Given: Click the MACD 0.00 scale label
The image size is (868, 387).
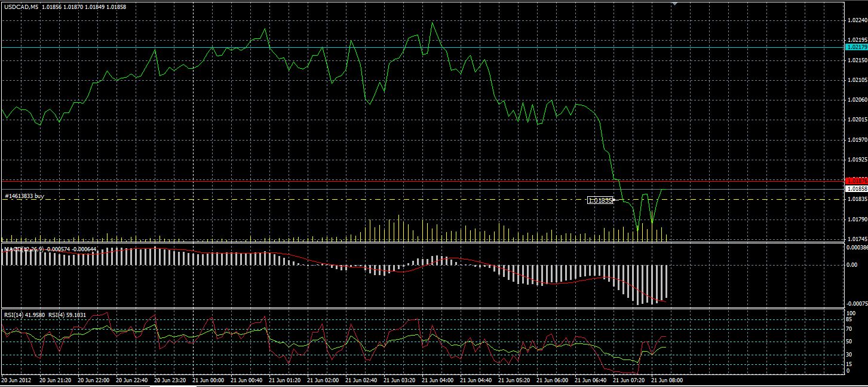Looking at the screenshot, I should pyautogui.click(x=852, y=265).
